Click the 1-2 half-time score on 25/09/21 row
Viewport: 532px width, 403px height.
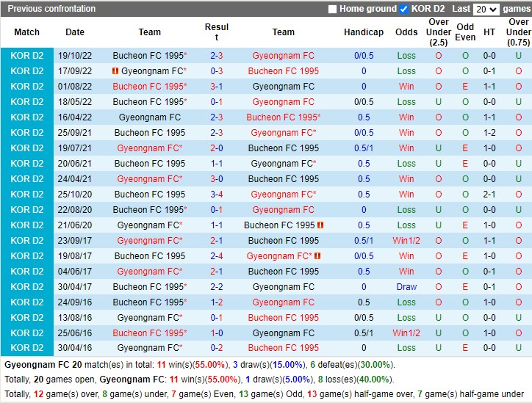(489, 133)
